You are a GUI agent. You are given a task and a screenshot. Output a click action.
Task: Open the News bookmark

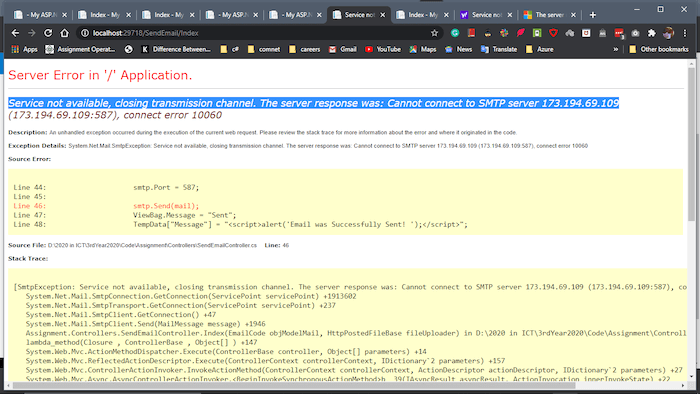tap(458, 49)
